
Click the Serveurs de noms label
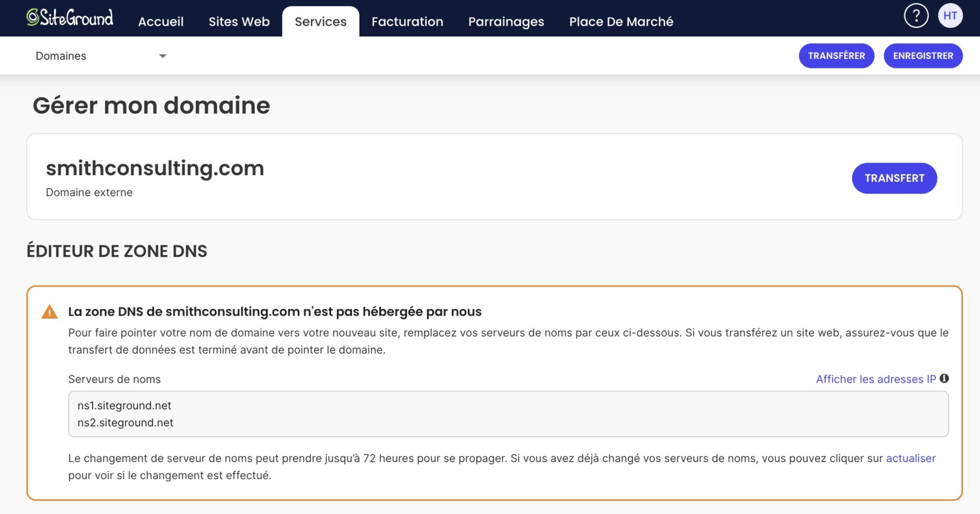[114, 379]
